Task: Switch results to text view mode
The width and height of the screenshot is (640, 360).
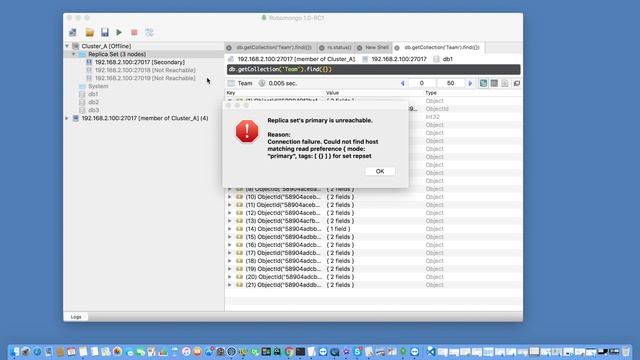Action: (505, 83)
